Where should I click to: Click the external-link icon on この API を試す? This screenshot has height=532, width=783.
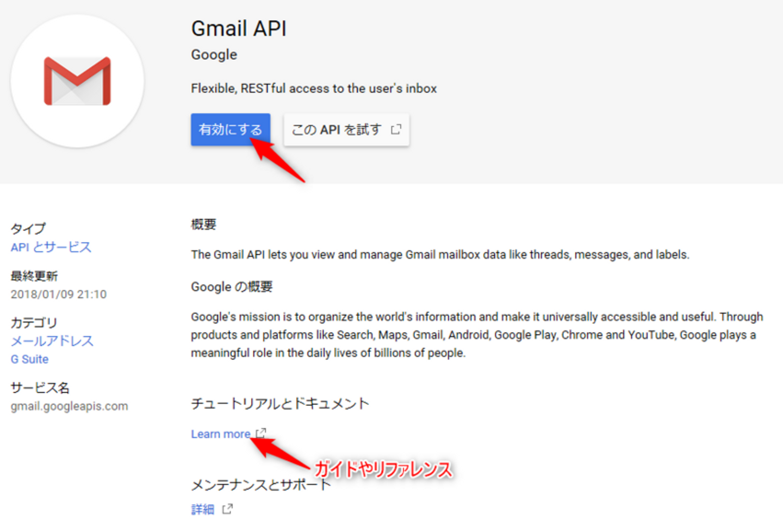(396, 129)
